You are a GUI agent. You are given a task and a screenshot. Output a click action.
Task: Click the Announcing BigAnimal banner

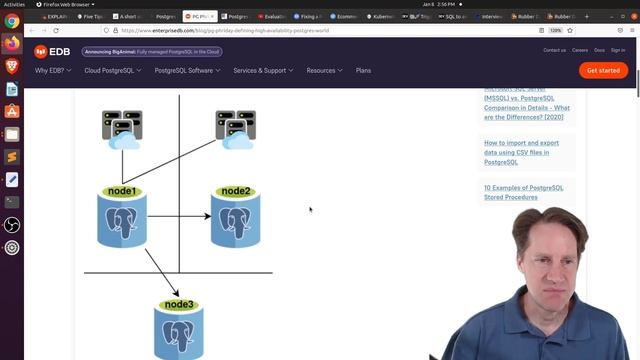pyautogui.click(x=152, y=52)
